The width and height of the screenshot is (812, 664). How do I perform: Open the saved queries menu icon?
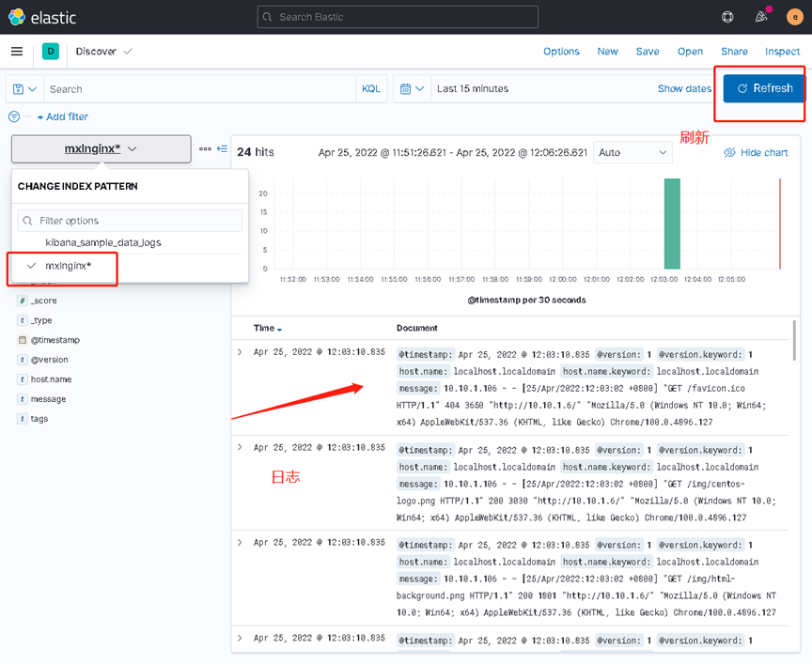(x=24, y=89)
